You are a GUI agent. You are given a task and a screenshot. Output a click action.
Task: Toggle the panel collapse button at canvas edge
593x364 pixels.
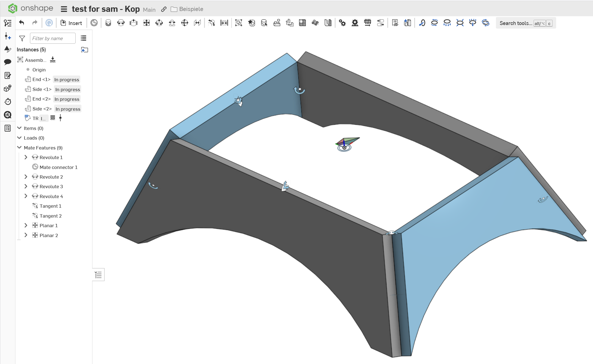98,275
